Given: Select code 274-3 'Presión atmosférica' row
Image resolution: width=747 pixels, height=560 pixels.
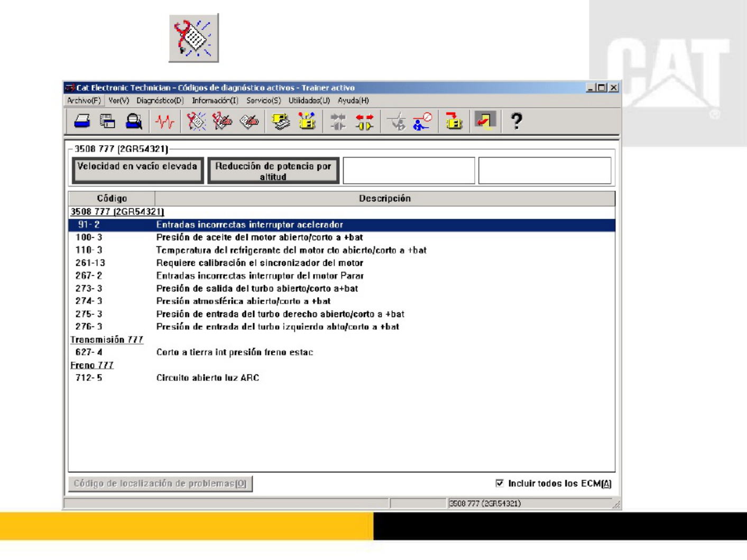Looking at the screenshot, I should 342,301.
